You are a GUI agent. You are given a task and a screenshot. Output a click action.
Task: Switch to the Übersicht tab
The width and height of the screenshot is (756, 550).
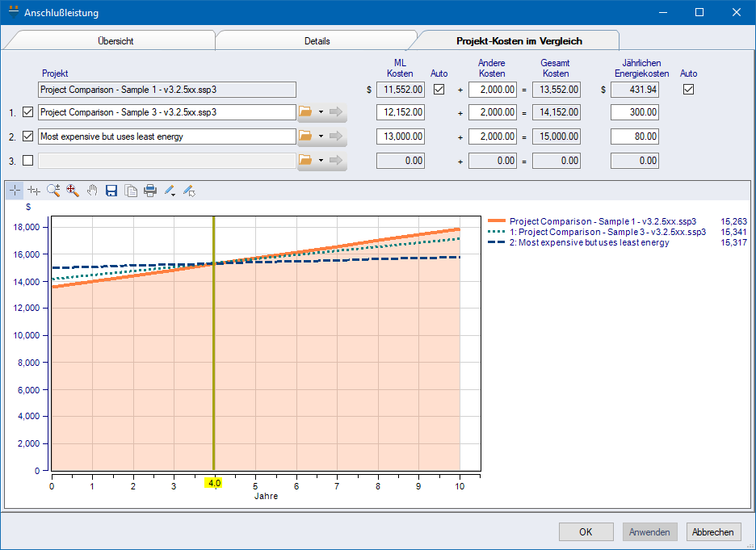(116, 40)
